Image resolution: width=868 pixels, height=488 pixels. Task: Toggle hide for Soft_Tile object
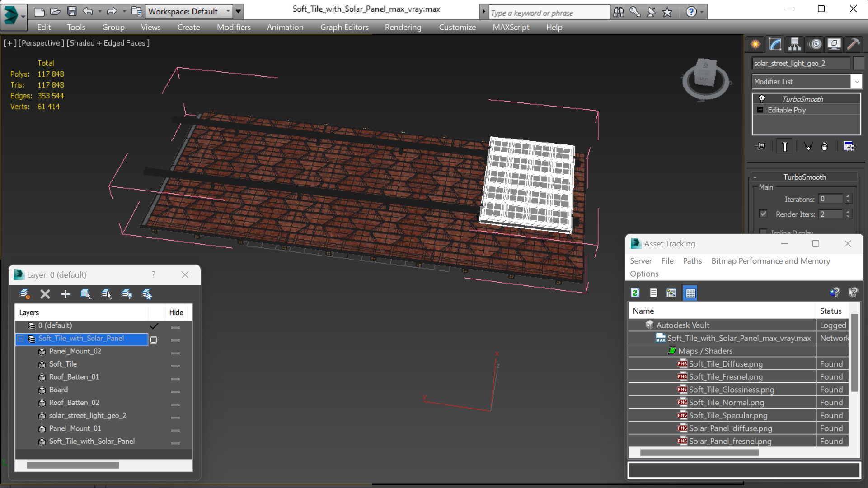(x=175, y=365)
